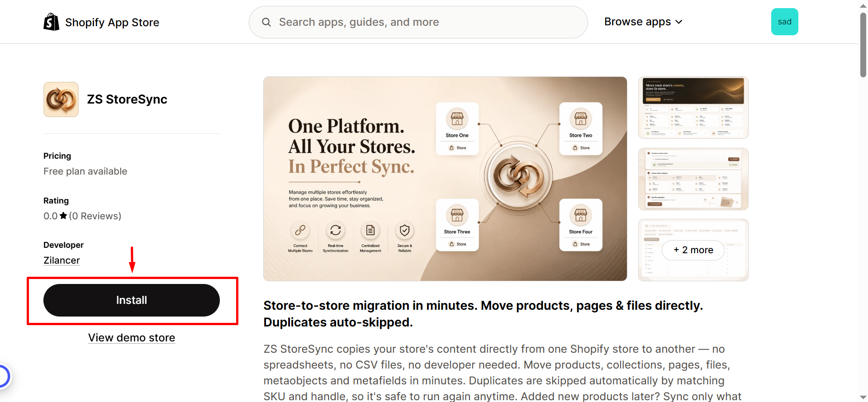Click the scrollbar down arrow
The width and height of the screenshot is (868, 402).
(863, 397)
